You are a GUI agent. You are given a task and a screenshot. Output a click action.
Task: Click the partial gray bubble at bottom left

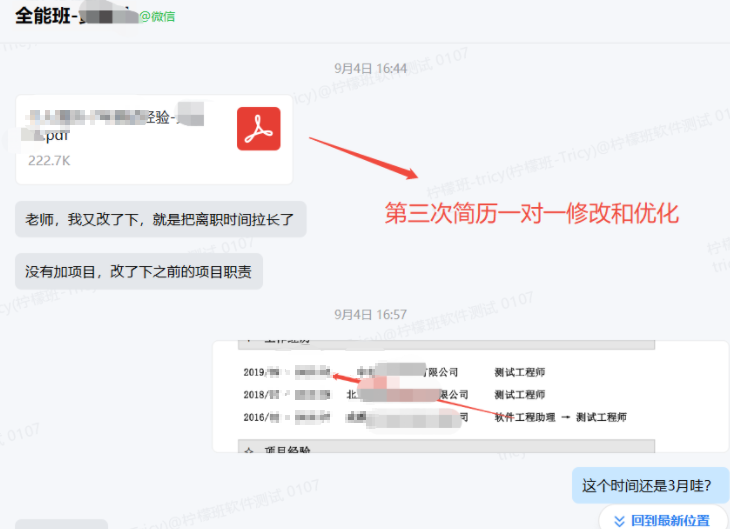[x=62, y=523]
